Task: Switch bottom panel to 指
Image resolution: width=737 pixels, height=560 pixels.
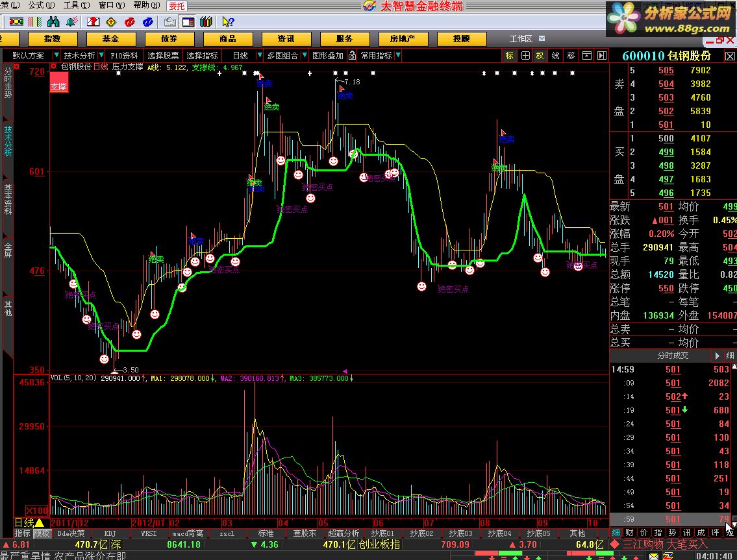Action: coord(658,532)
